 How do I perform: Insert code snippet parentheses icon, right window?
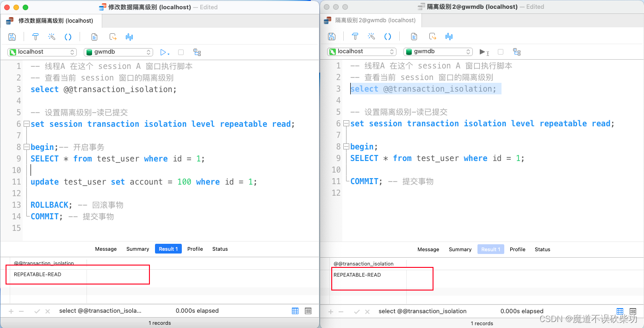point(388,37)
